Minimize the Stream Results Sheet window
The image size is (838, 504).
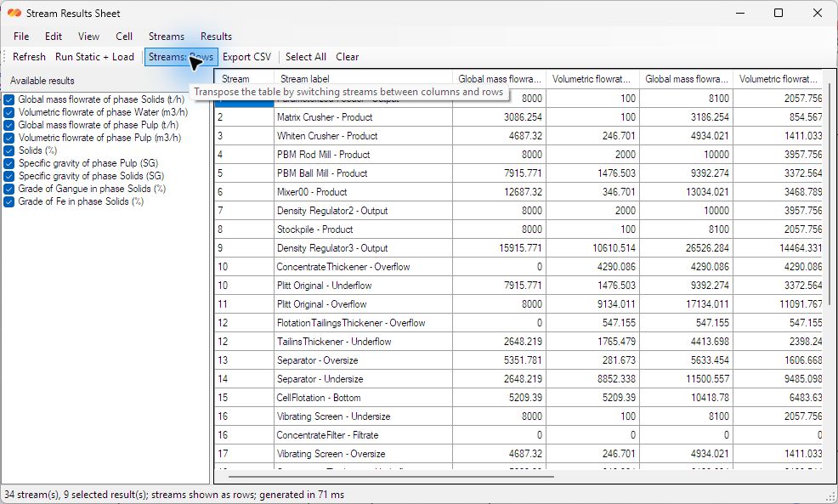pyautogui.click(x=740, y=13)
